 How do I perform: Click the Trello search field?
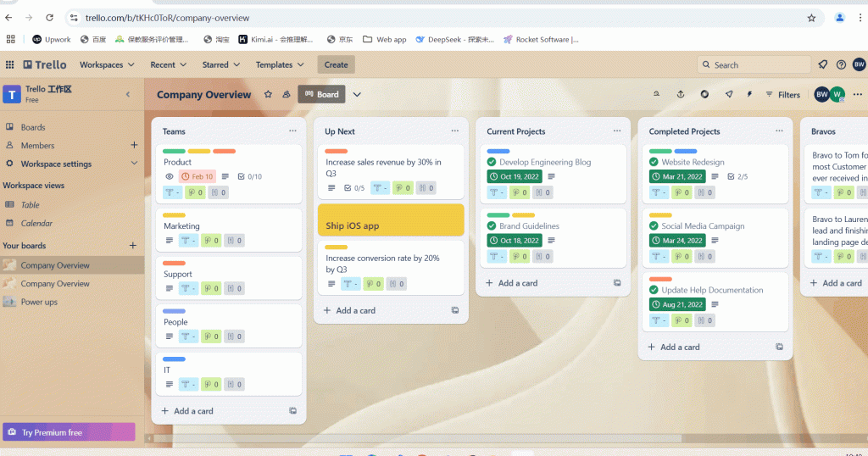[754, 64]
